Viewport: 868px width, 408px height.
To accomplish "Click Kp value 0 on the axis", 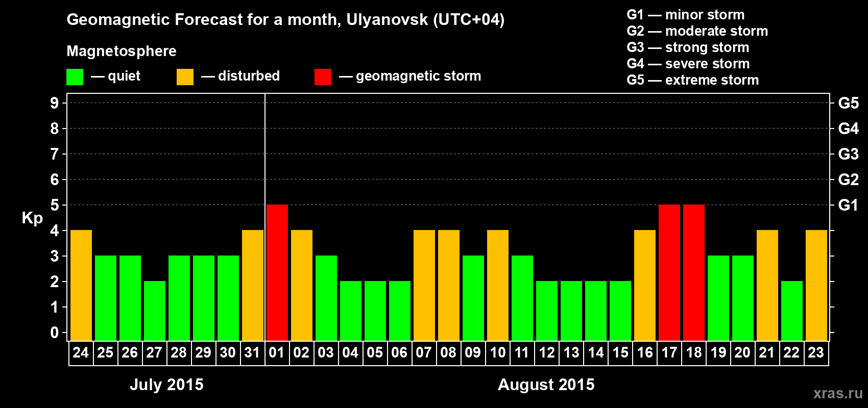I will 55,333.
